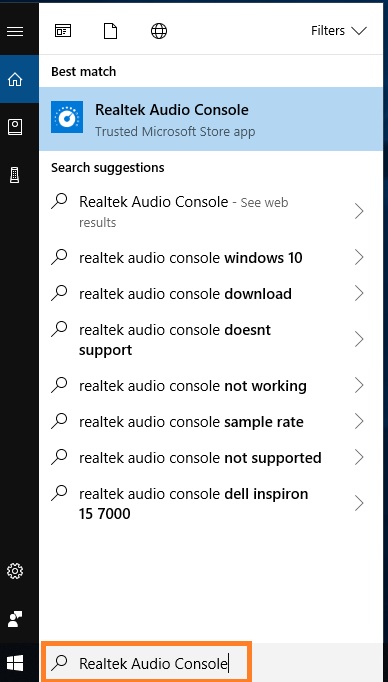
Task: Open 'Realtek Audio Console - See web results'
Action: click(211, 212)
